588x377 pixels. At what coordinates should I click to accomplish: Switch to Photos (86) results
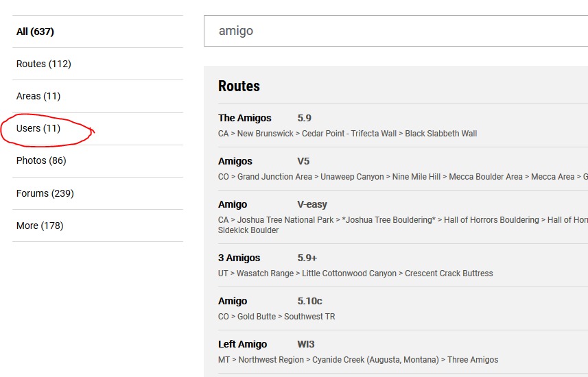coord(41,160)
